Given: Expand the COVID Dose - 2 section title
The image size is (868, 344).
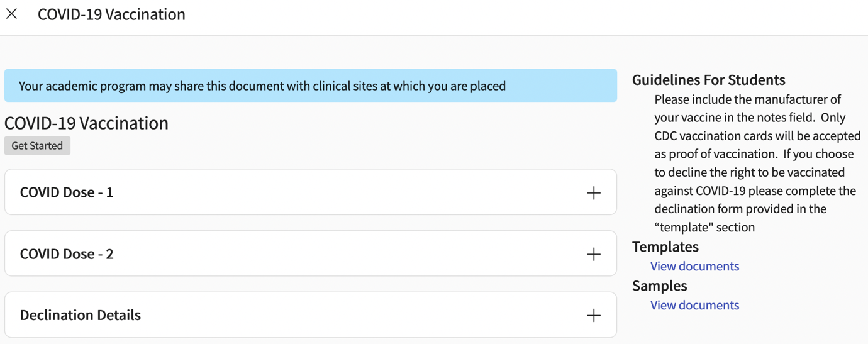Looking at the screenshot, I should point(67,254).
